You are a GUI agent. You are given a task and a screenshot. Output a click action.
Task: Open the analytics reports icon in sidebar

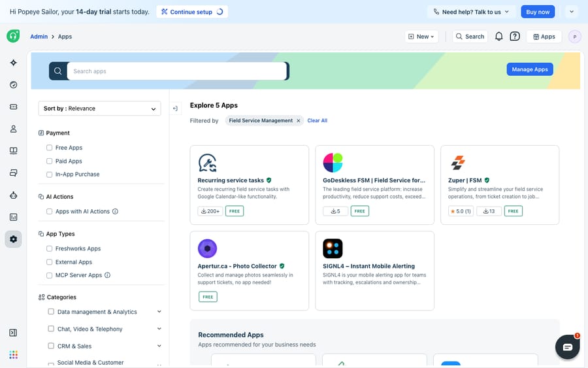pyautogui.click(x=14, y=217)
